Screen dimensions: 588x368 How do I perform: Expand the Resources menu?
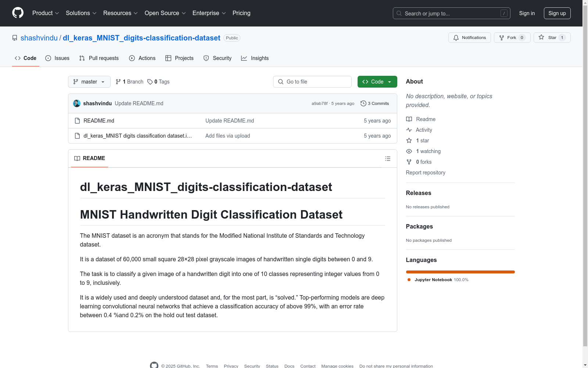121,13
